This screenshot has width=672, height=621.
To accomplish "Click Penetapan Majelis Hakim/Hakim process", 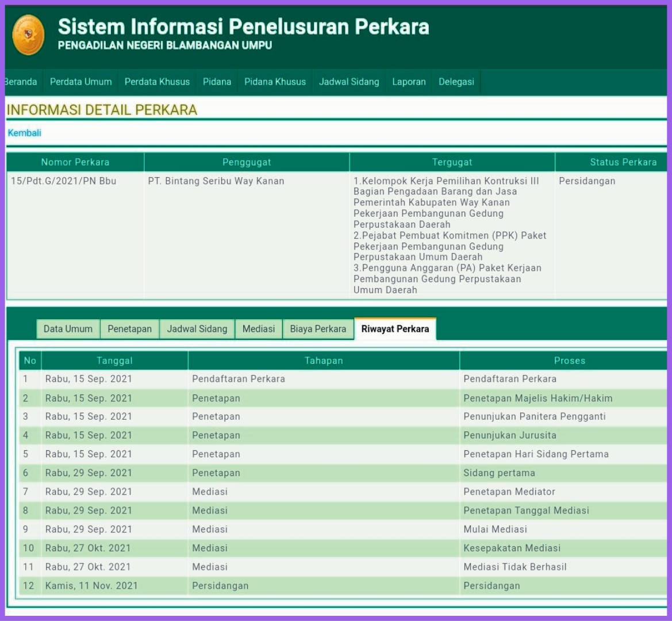I will point(538,398).
